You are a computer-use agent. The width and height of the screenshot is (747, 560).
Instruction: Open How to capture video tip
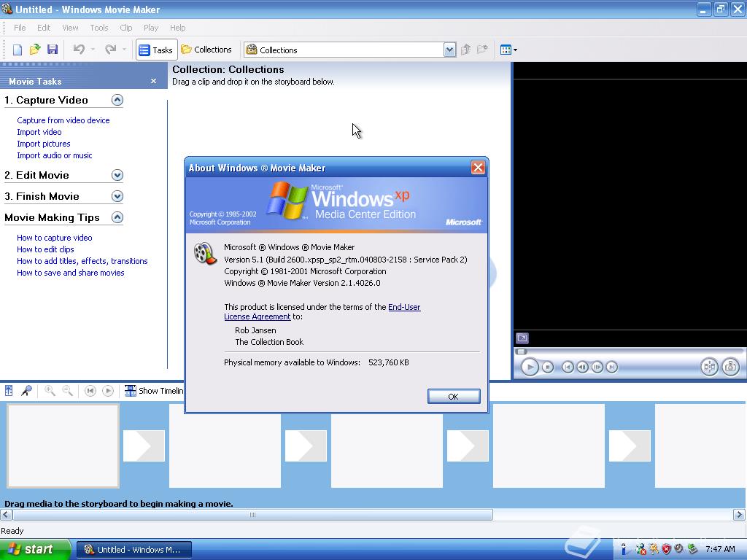point(54,238)
